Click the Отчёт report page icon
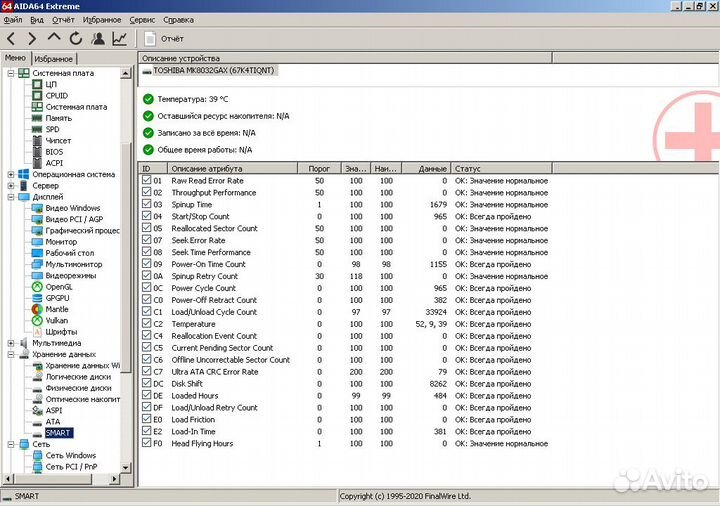The height and width of the screenshot is (506, 720). coord(150,39)
